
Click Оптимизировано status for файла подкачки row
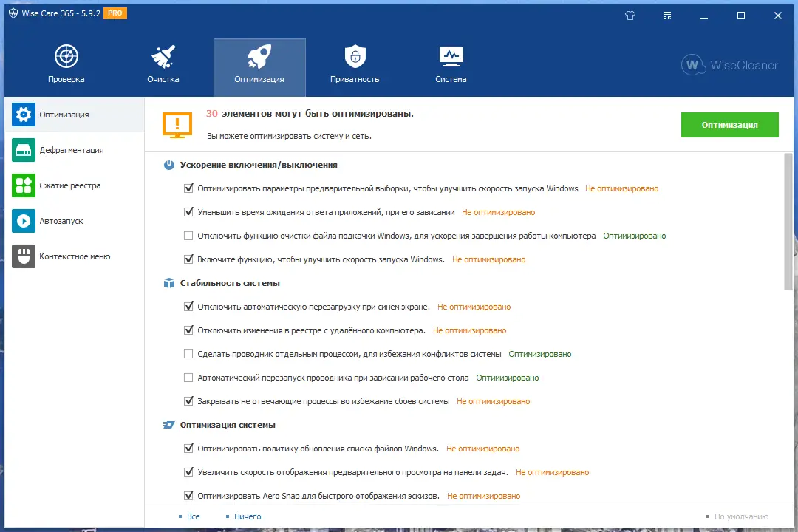pos(634,236)
